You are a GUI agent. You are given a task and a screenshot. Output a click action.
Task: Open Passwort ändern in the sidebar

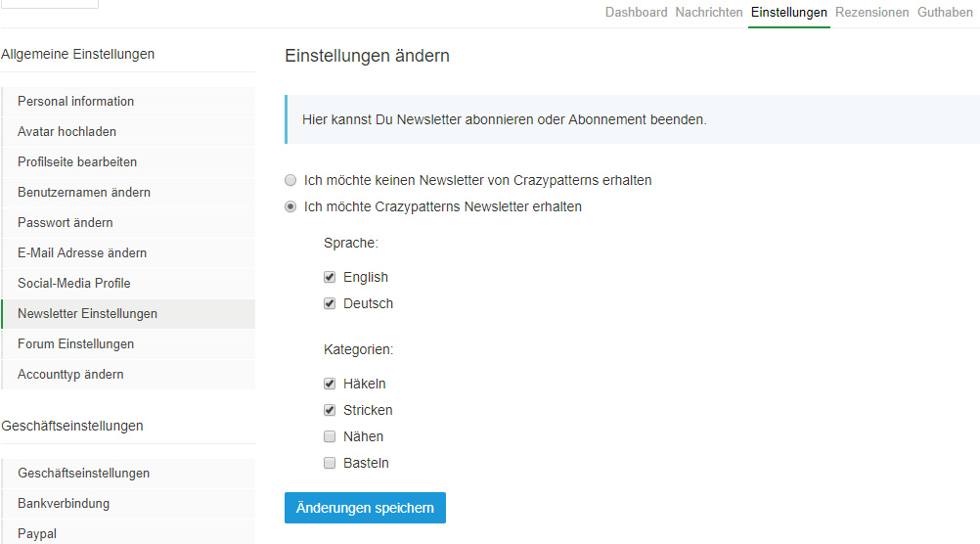click(66, 223)
